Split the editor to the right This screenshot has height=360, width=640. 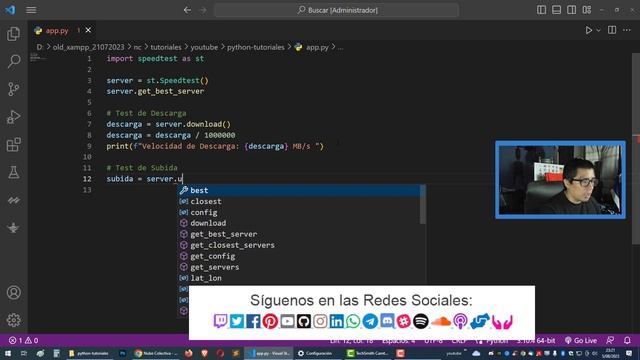point(612,30)
